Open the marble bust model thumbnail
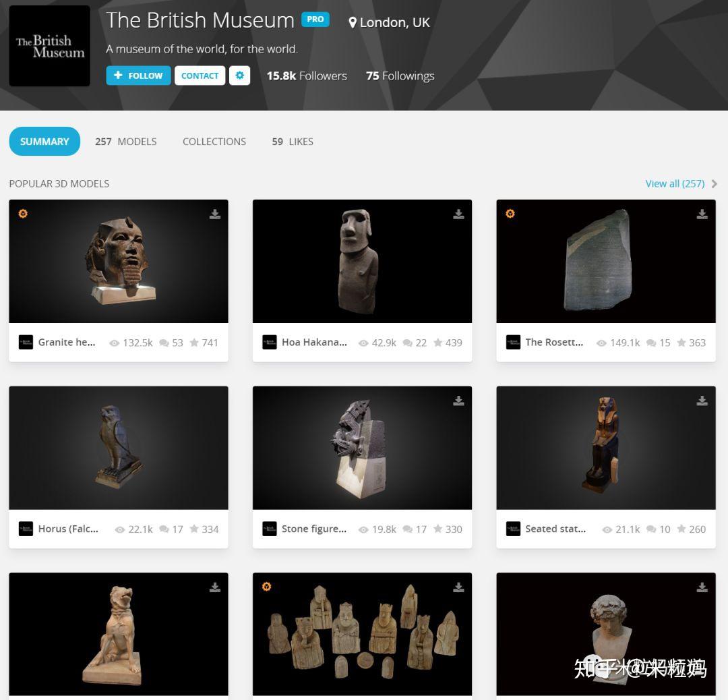Screen dimensions: 728x700 coord(606,634)
